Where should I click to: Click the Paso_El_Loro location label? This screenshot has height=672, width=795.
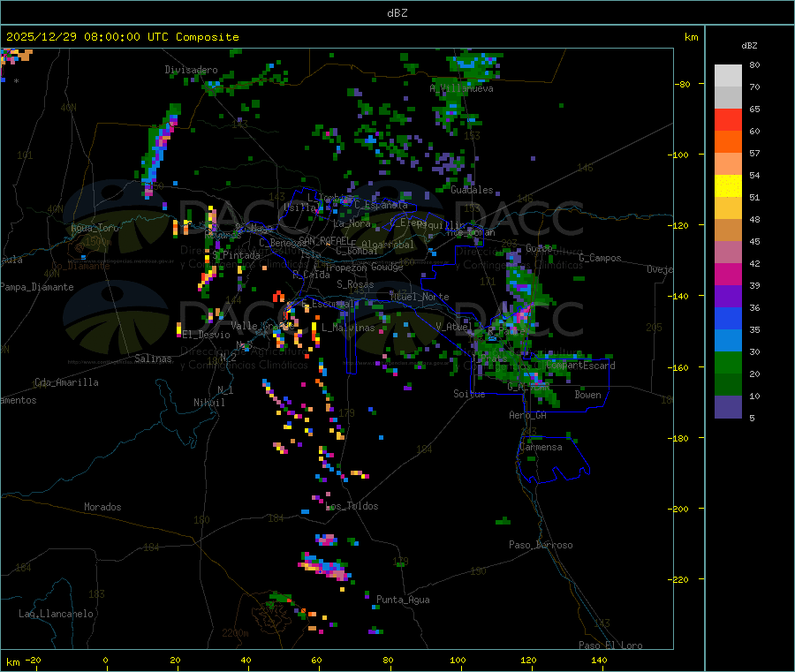click(610, 646)
